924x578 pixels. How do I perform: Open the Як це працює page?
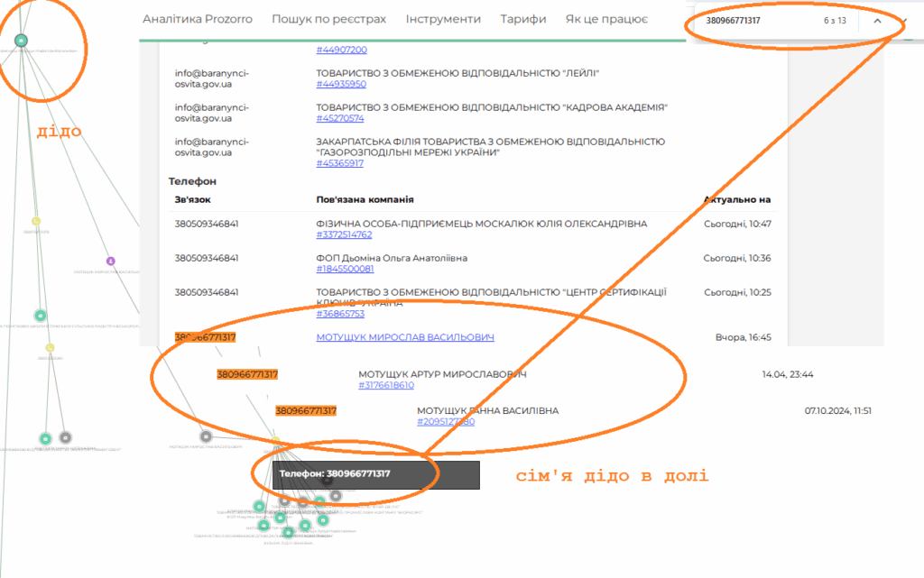coord(606,19)
